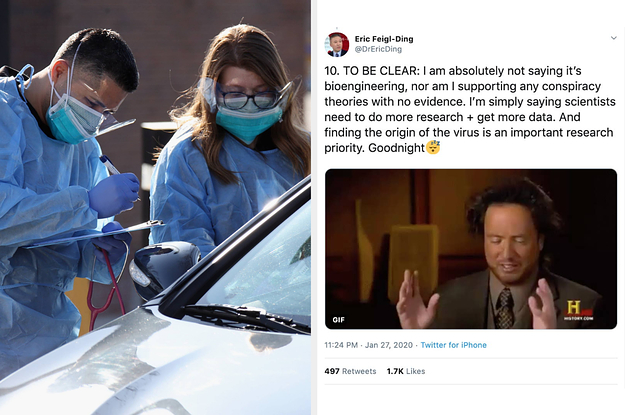Open the @DrEricDing handle link
This screenshot has width=625, height=415.
[378, 49]
